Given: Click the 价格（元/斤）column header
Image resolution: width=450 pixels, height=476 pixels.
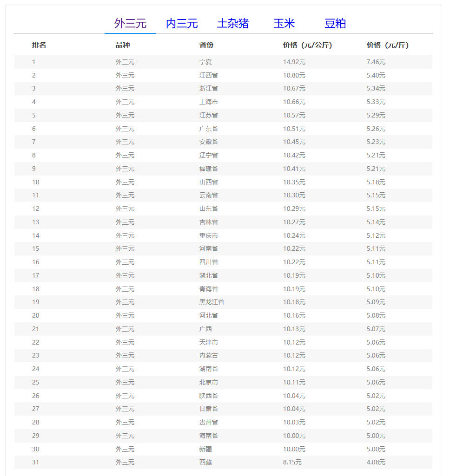Looking at the screenshot, I should tap(388, 45).
